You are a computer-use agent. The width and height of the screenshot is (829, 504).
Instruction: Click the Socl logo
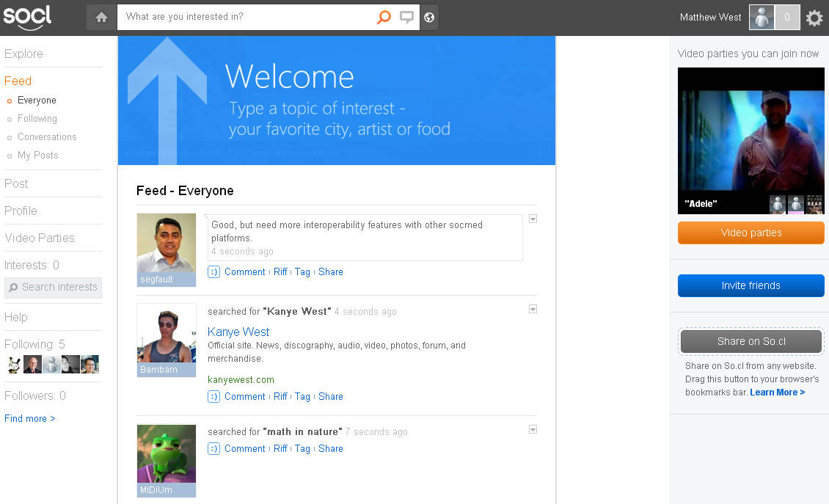27,17
